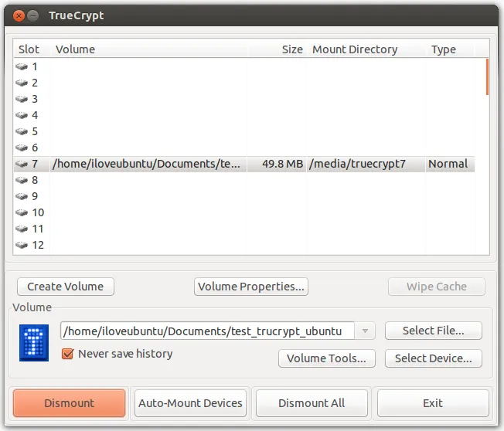Select the drive icon for slot 7
The width and height of the screenshot is (504, 431).
(x=22, y=164)
